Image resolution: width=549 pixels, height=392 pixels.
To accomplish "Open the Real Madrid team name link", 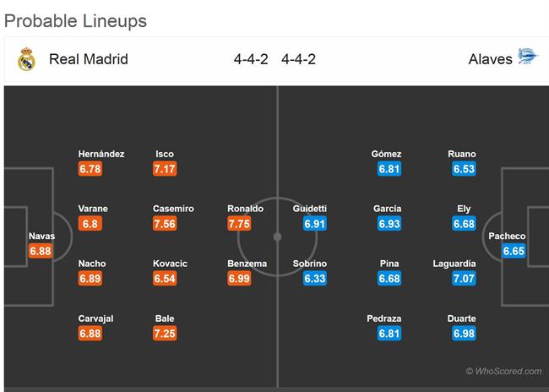I will point(89,59).
